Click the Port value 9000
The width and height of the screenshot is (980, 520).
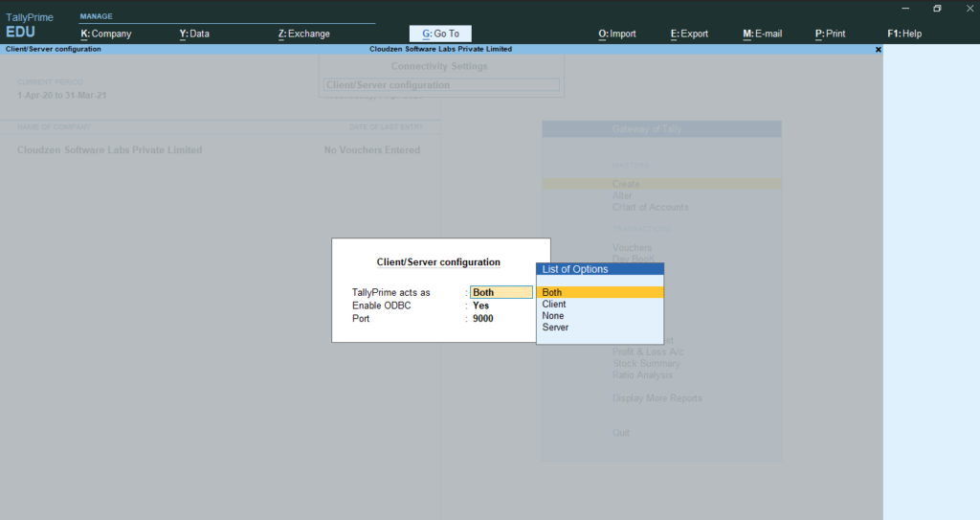point(483,319)
